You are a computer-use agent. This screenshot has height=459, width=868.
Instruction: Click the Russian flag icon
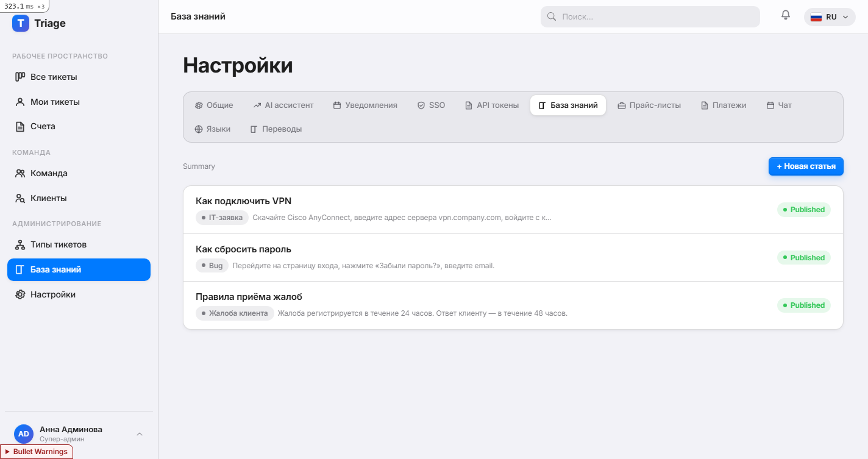click(x=816, y=17)
